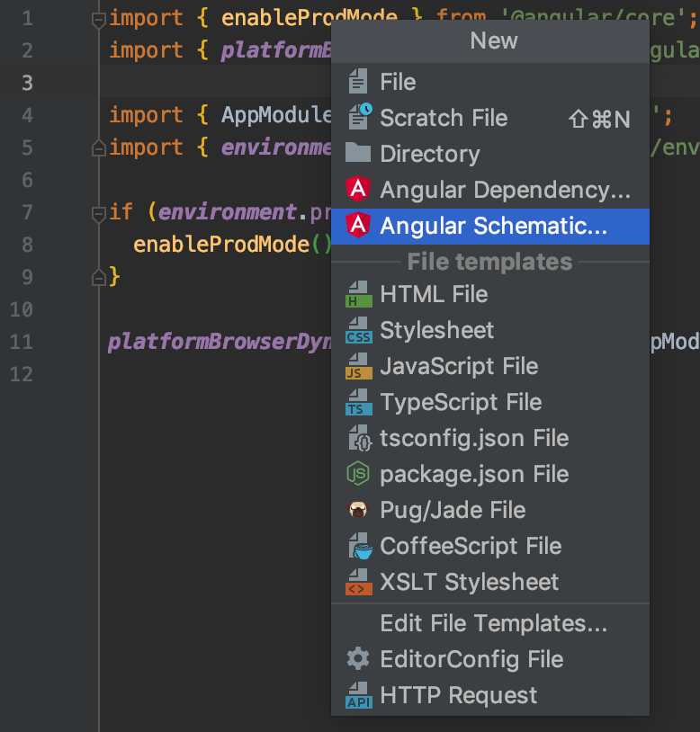Click the enableProdMode() call on line 8
This screenshot has height=732, width=700.
tap(232, 245)
